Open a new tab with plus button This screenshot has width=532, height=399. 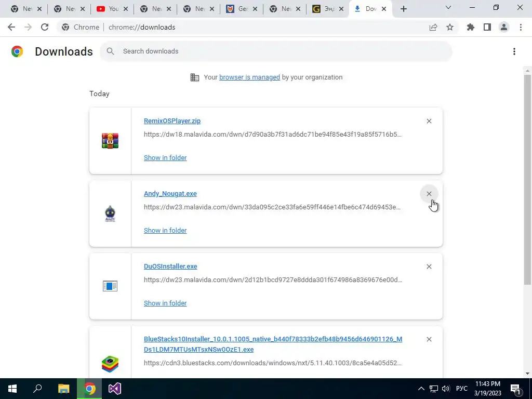[x=403, y=9]
